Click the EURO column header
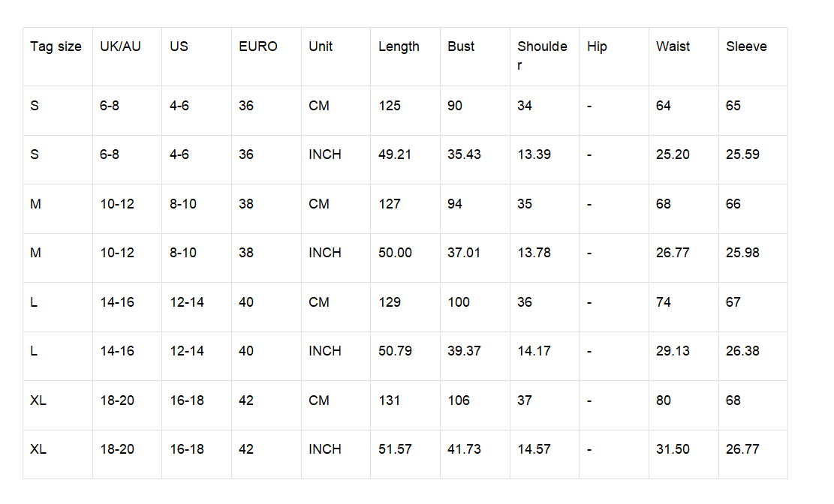 pyautogui.click(x=258, y=46)
